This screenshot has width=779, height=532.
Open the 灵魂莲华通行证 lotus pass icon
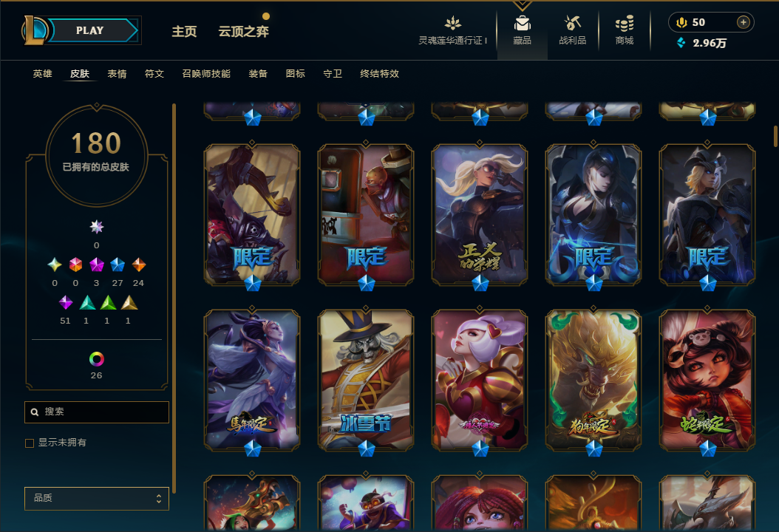tap(452, 23)
